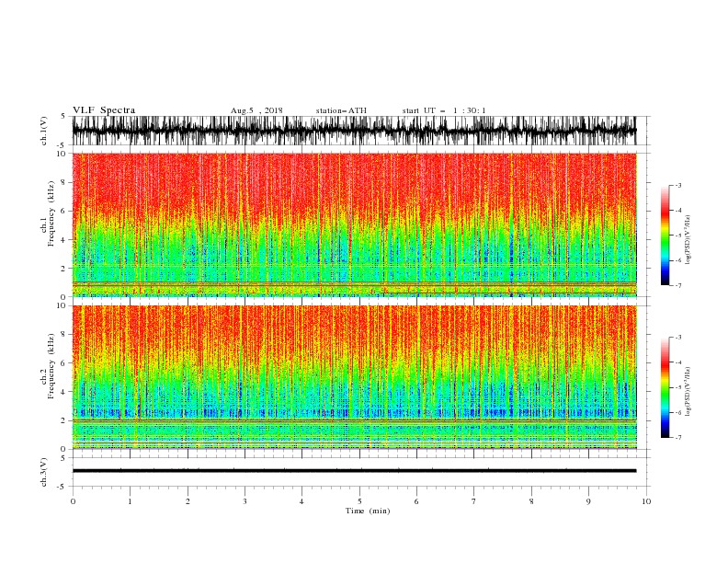Click time axis tick label '0'

pos(73,501)
